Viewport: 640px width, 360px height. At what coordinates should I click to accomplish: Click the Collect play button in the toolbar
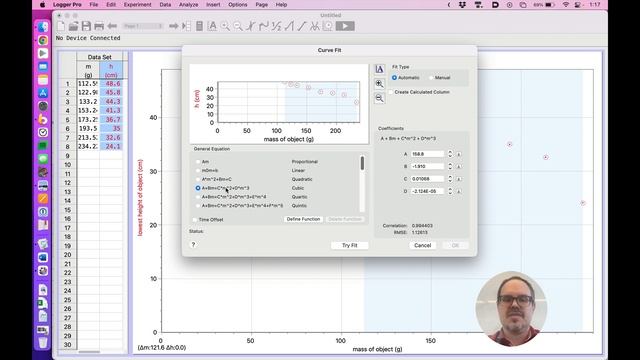345,26
